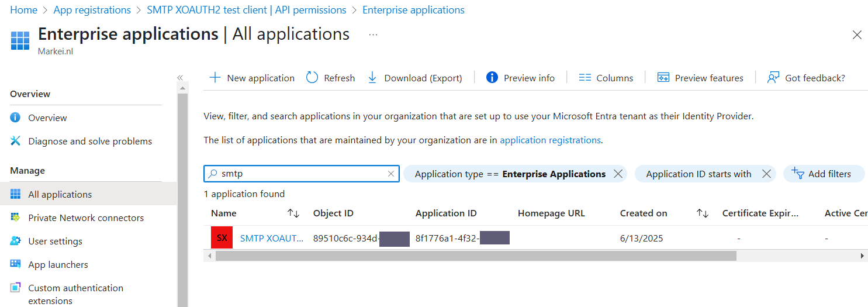
Task: Open Private Network connectors menu item
Action: point(86,218)
